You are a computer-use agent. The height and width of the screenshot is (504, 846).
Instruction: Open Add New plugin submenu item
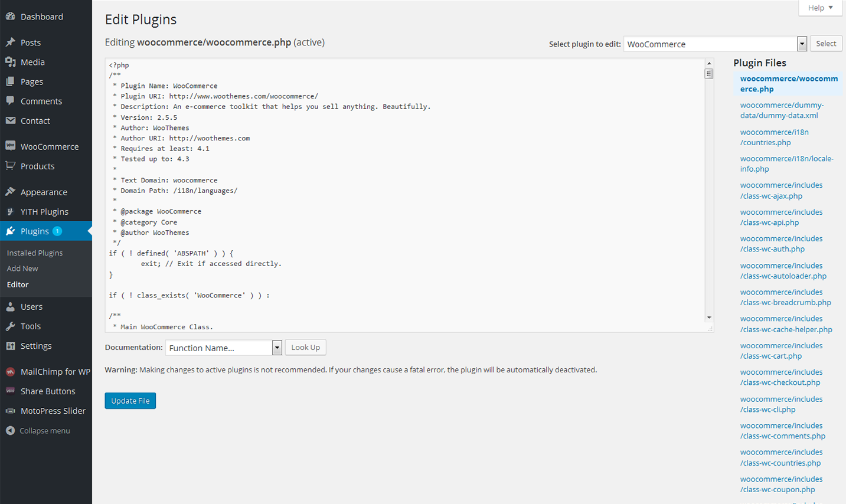22,269
